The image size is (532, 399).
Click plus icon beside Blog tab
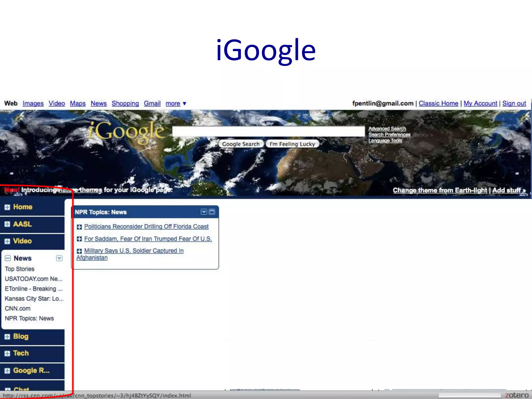[x=7, y=337]
